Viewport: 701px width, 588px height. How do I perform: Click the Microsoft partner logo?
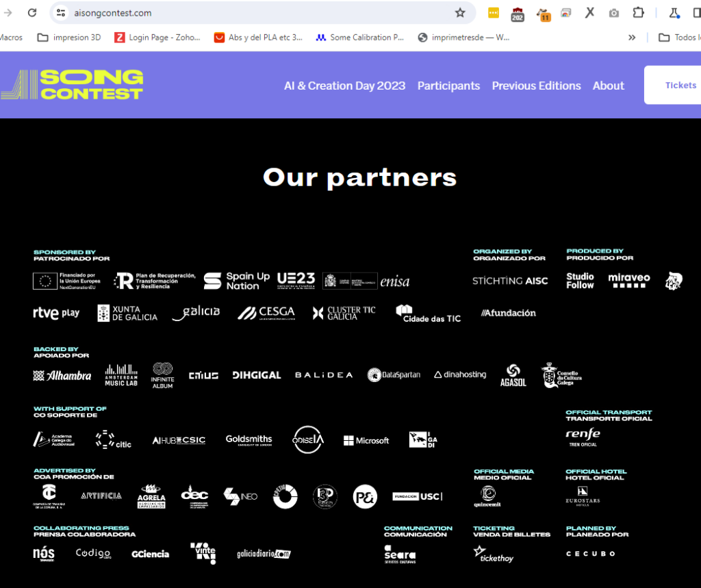click(366, 441)
